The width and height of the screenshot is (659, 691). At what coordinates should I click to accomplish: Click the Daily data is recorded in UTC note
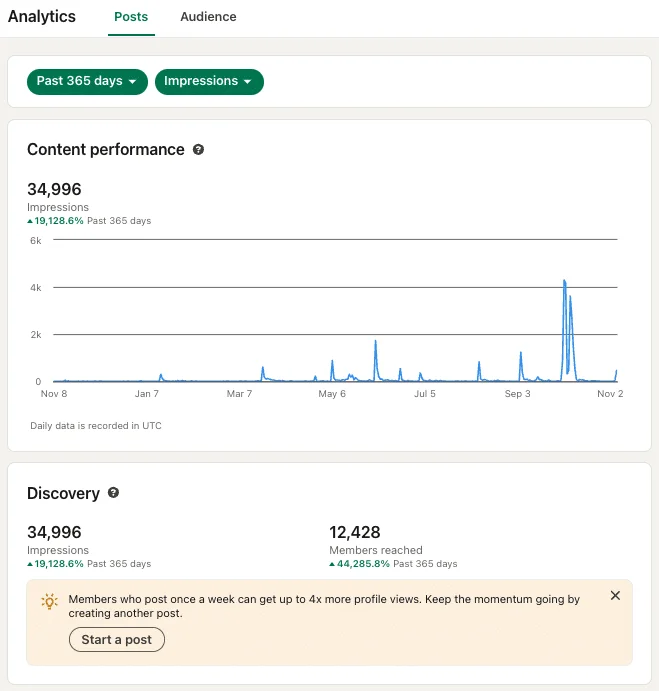[96, 426]
